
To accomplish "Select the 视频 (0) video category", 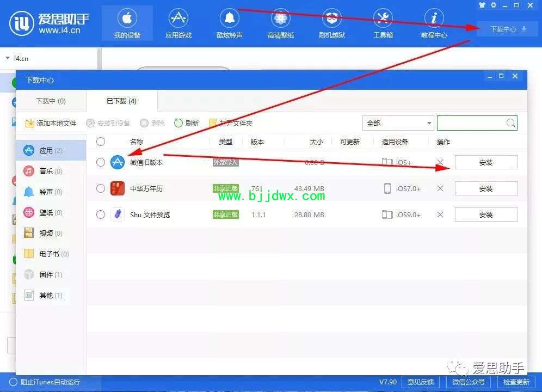I will (x=51, y=233).
